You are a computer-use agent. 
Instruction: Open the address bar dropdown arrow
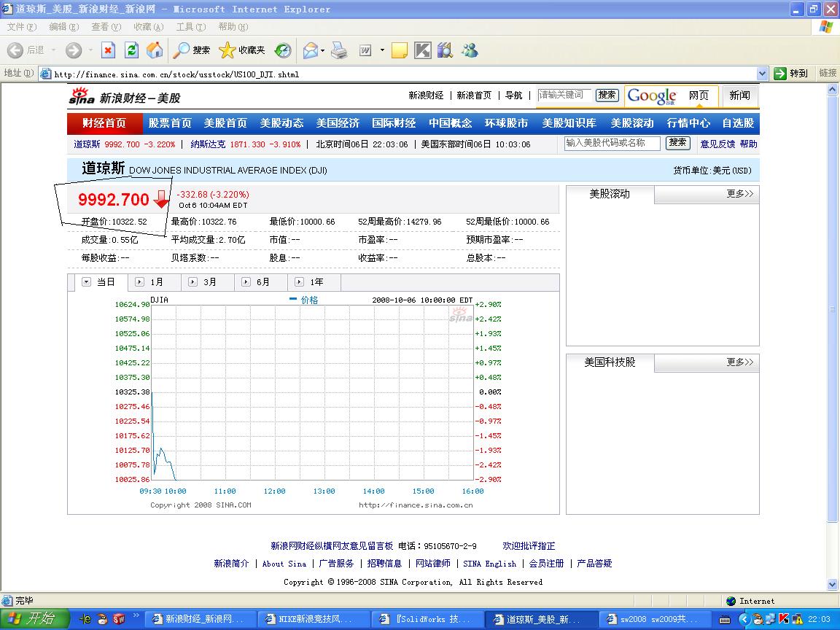[x=762, y=74]
